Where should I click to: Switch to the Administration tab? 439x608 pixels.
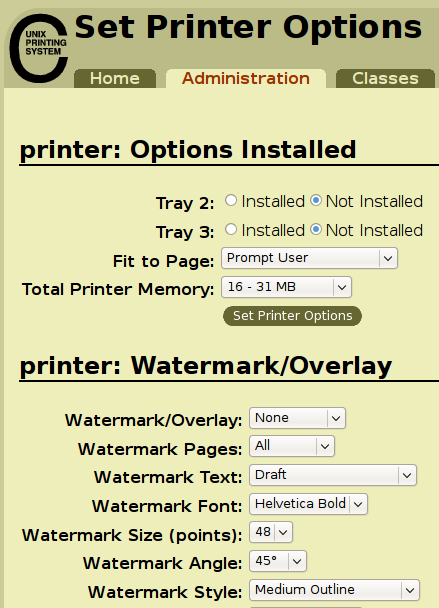coord(246,78)
